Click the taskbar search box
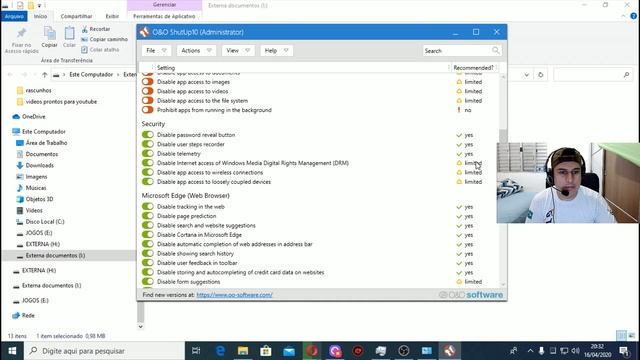Screen dimensions: 640x360 point(104,351)
